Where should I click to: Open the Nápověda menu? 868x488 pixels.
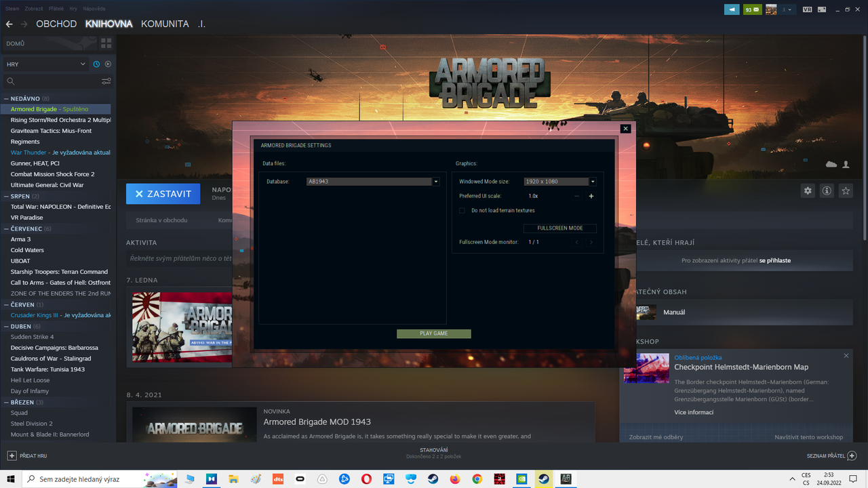click(x=94, y=9)
